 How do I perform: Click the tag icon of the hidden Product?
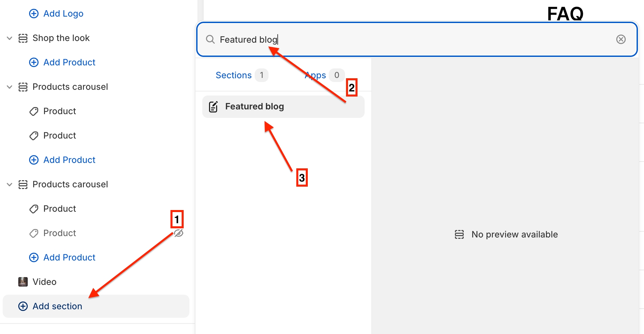point(34,233)
